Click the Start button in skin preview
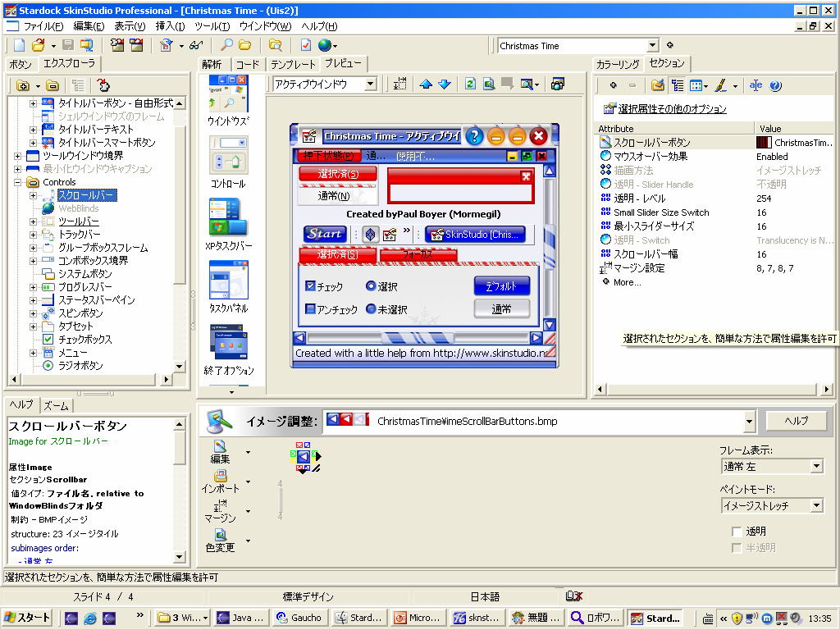The height and width of the screenshot is (630, 840). pos(323,234)
